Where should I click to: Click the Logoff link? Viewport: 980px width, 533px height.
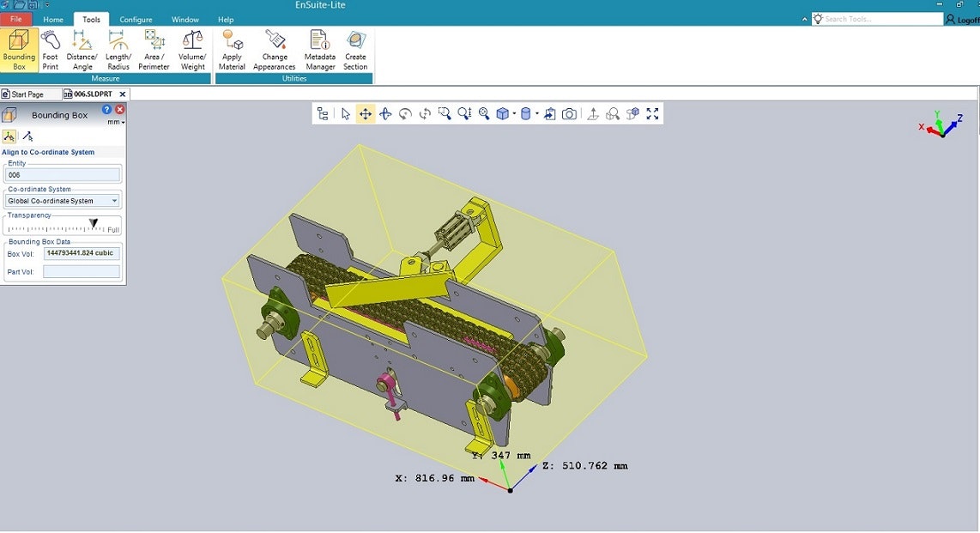963,20
